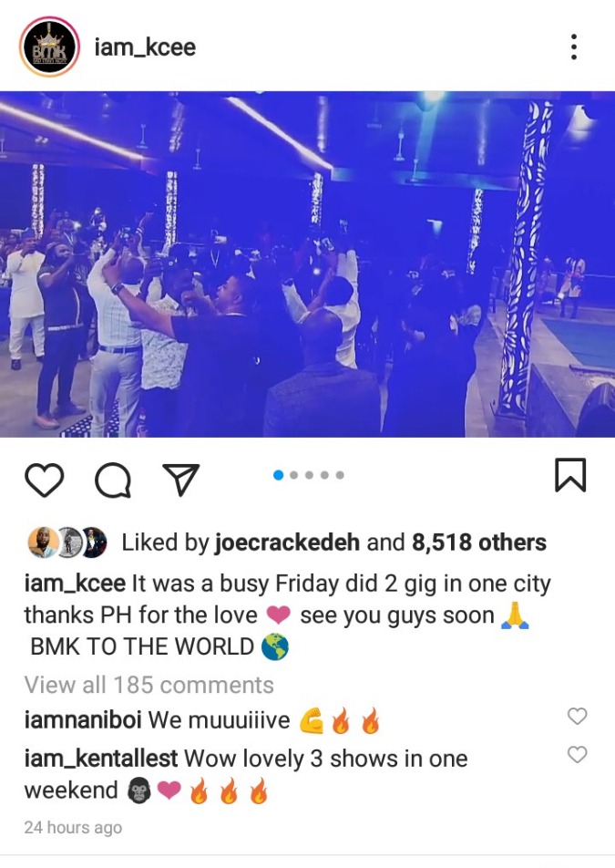Open iam_kentallest commenter profile
The image size is (615, 868).
point(101,759)
